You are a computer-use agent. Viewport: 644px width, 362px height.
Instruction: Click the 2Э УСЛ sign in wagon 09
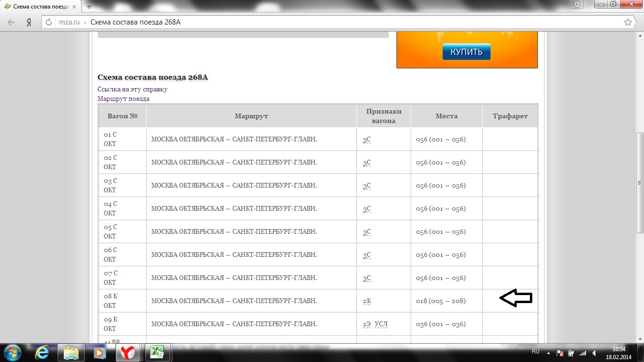coord(375,324)
